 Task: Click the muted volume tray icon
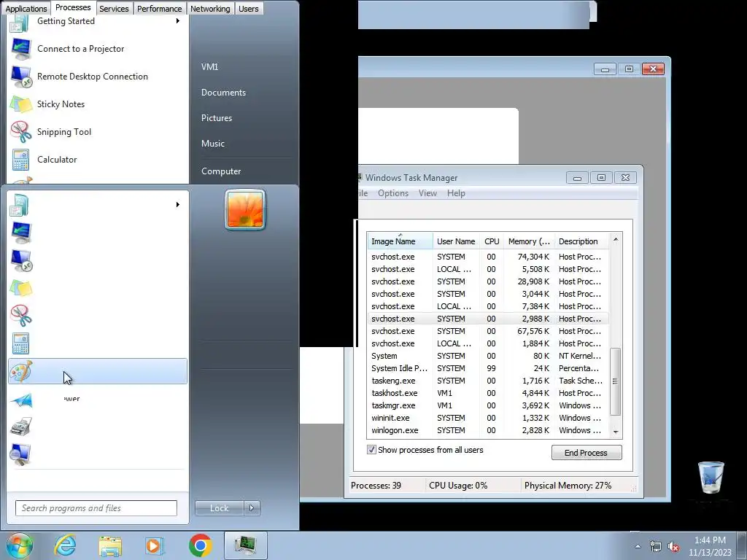[673, 547]
